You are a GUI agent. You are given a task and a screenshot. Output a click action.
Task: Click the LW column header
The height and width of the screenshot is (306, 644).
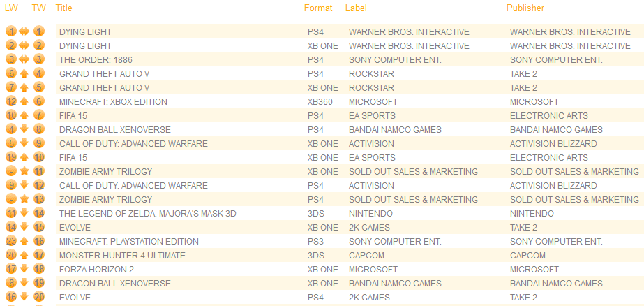click(11, 8)
